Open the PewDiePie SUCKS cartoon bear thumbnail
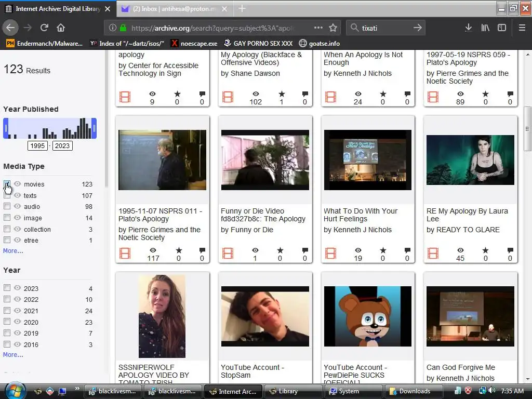The width and height of the screenshot is (532, 399). [x=367, y=316]
